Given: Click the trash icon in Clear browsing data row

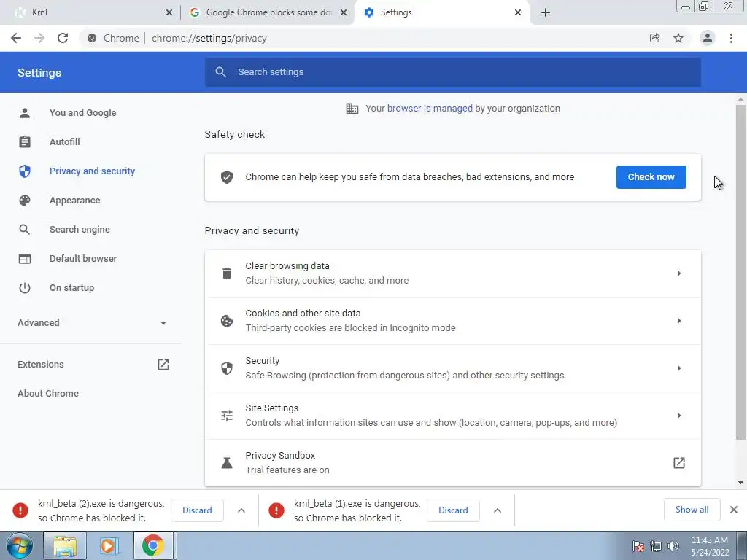Looking at the screenshot, I should coord(227,273).
